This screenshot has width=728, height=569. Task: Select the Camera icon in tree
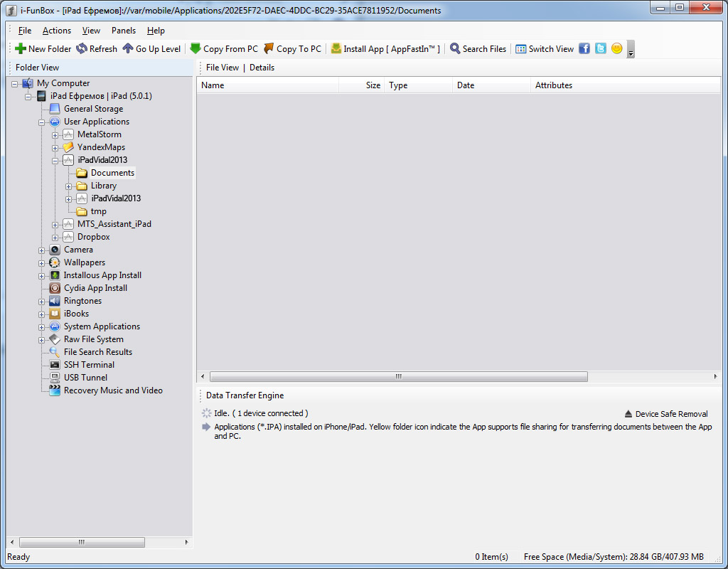point(55,250)
